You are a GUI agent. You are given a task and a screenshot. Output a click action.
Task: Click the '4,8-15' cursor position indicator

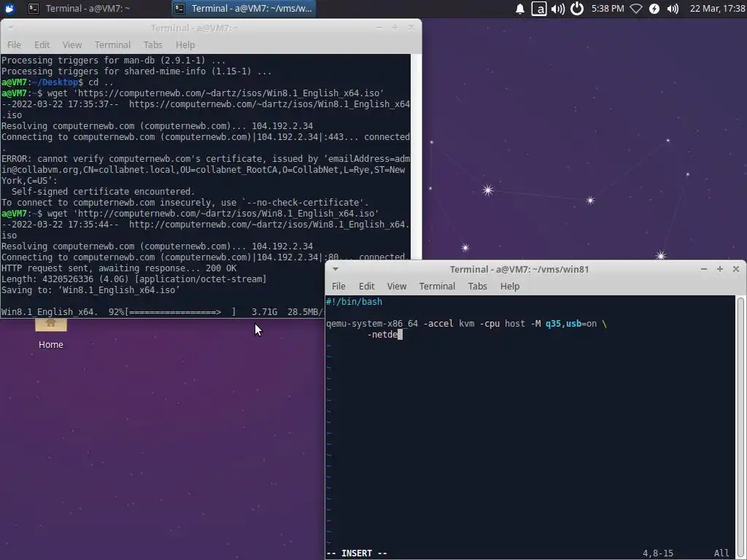pyautogui.click(x=658, y=553)
